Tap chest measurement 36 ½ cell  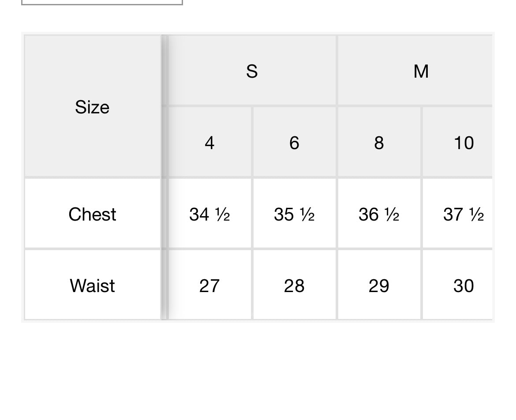pyautogui.click(x=379, y=214)
